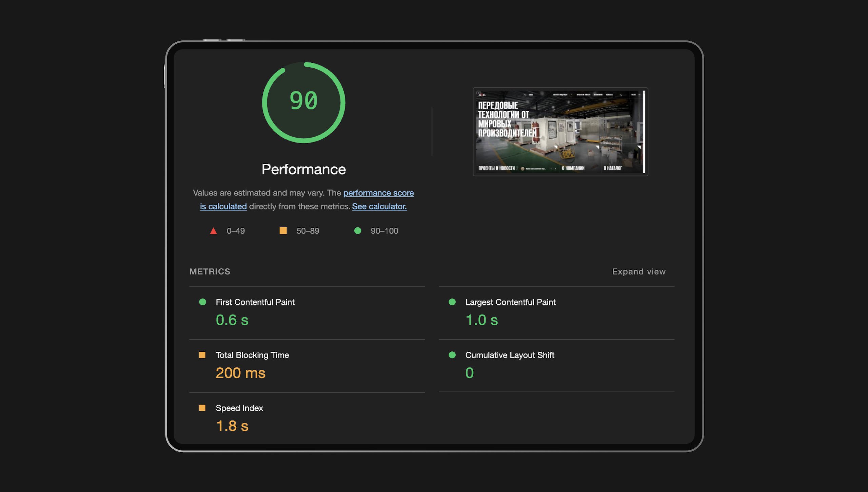
Task: Expand the Largest Contentful Paint metric row
Action: click(x=510, y=302)
